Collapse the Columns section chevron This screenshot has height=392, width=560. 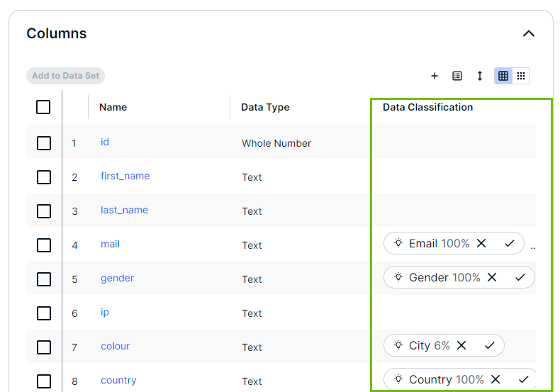point(529,33)
